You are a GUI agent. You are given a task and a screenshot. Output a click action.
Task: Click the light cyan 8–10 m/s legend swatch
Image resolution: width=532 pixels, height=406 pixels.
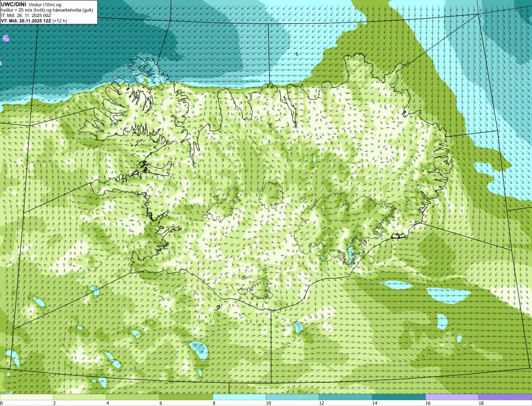239,397
